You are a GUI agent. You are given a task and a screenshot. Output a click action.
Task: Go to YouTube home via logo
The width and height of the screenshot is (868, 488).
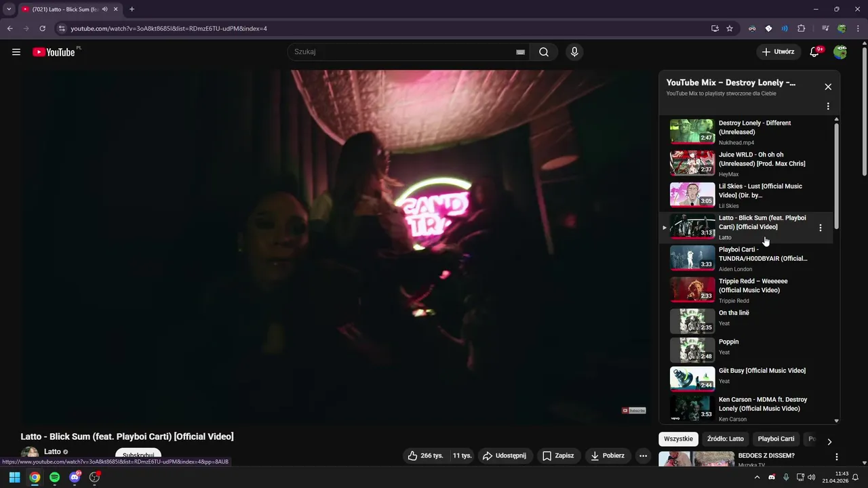(54, 52)
